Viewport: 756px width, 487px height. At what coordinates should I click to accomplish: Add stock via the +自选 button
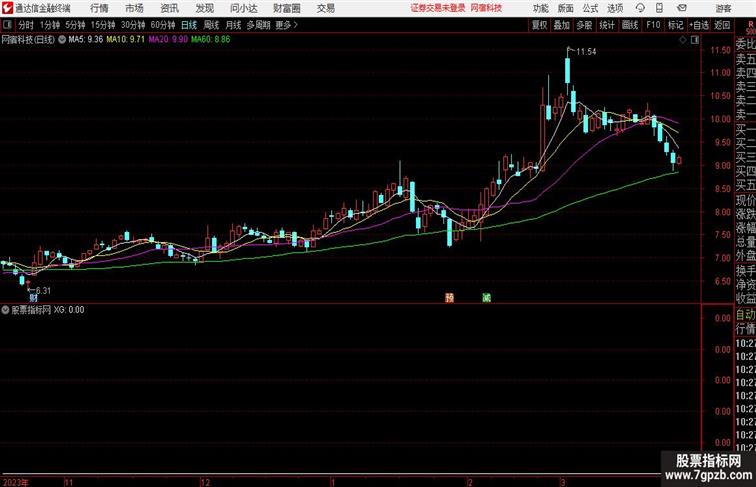pos(699,25)
